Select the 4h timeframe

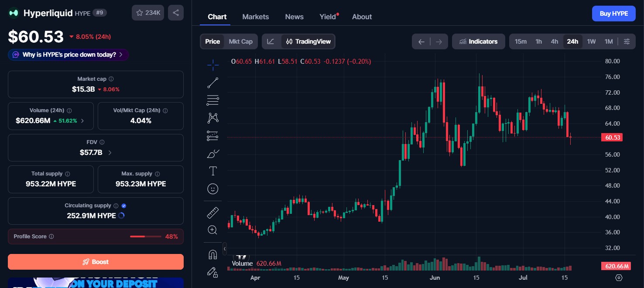(x=555, y=41)
